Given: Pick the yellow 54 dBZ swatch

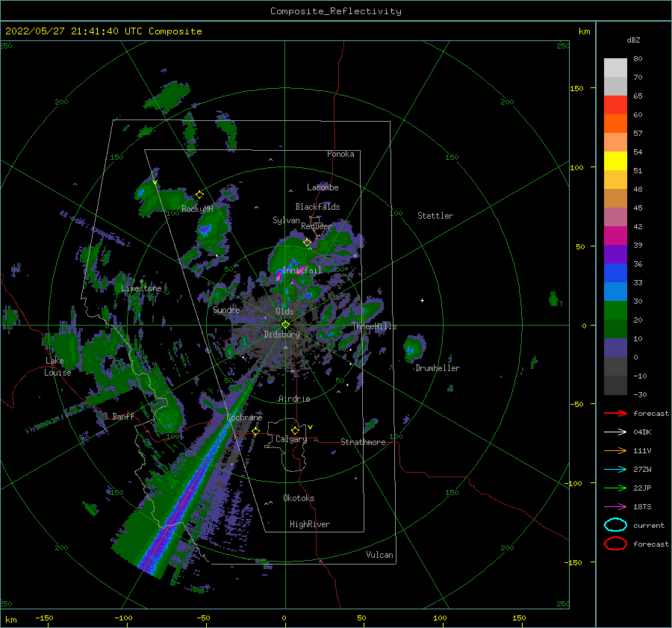Looking at the screenshot, I should (615, 161).
